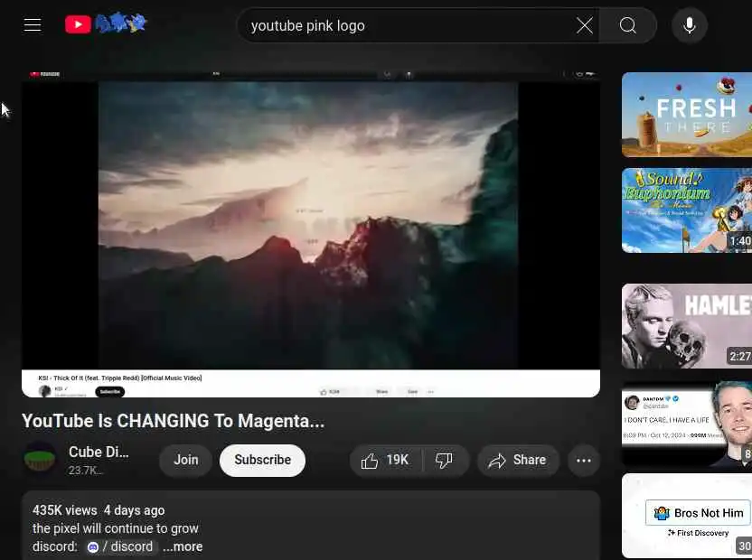Open the hamburger guide menu
The height and width of the screenshot is (560, 752).
(x=33, y=25)
